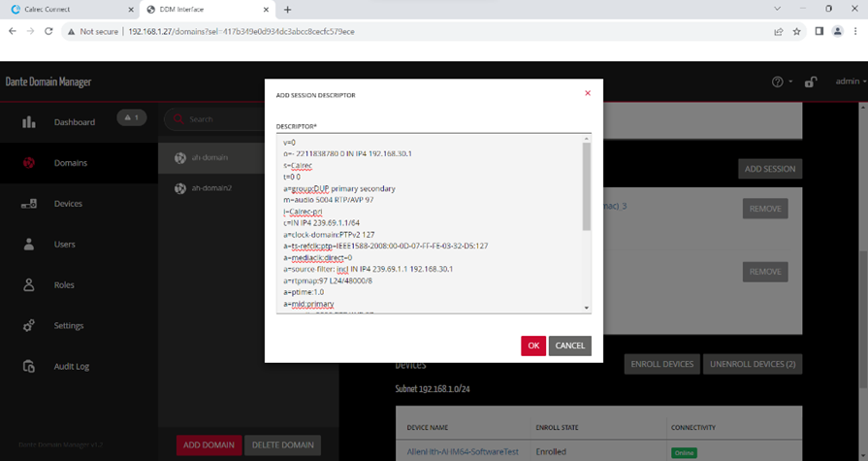
Task: Open the Roles outline person icon
Action: tap(29, 284)
